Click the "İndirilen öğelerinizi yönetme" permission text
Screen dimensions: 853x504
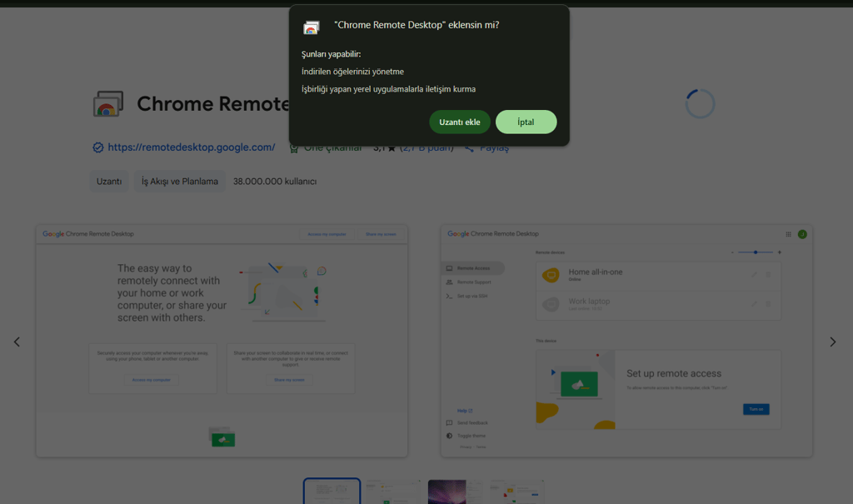click(352, 72)
